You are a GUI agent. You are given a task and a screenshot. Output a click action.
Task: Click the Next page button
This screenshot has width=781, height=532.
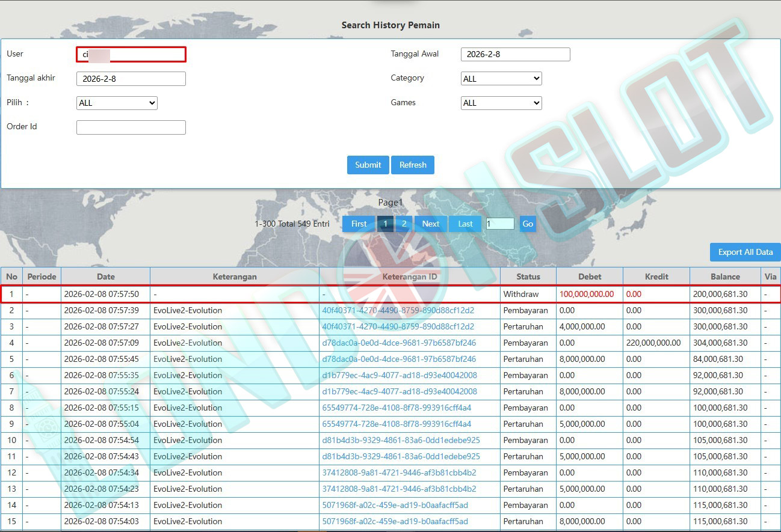pyautogui.click(x=431, y=224)
